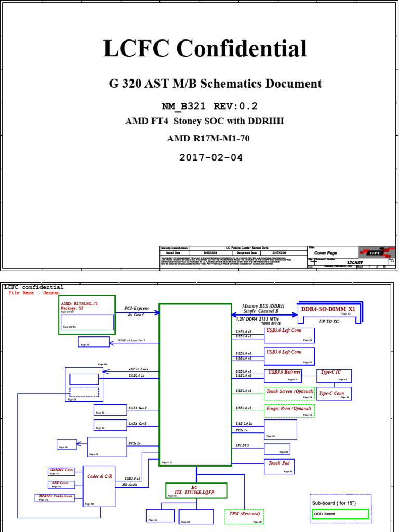This screenshot has height=532, width=399.
Task: Click "1.2V DDR4 2133 MT/s" spec text
Action: tap(258, 319)
